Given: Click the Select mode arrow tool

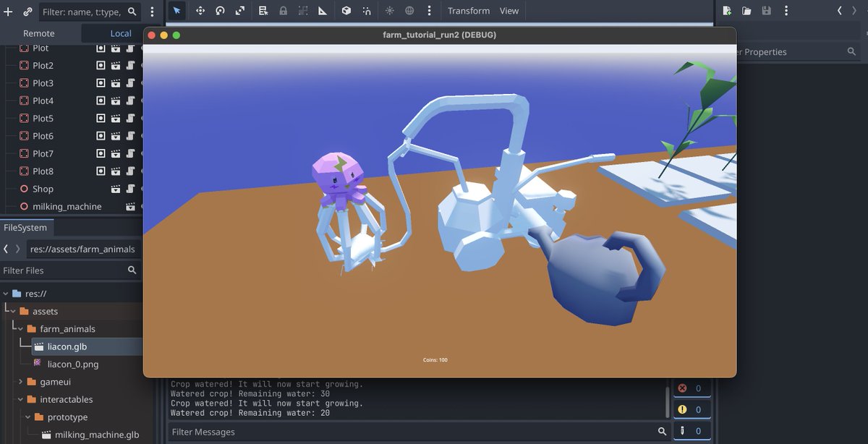Looking at the screenshot, I should point(177,11).
